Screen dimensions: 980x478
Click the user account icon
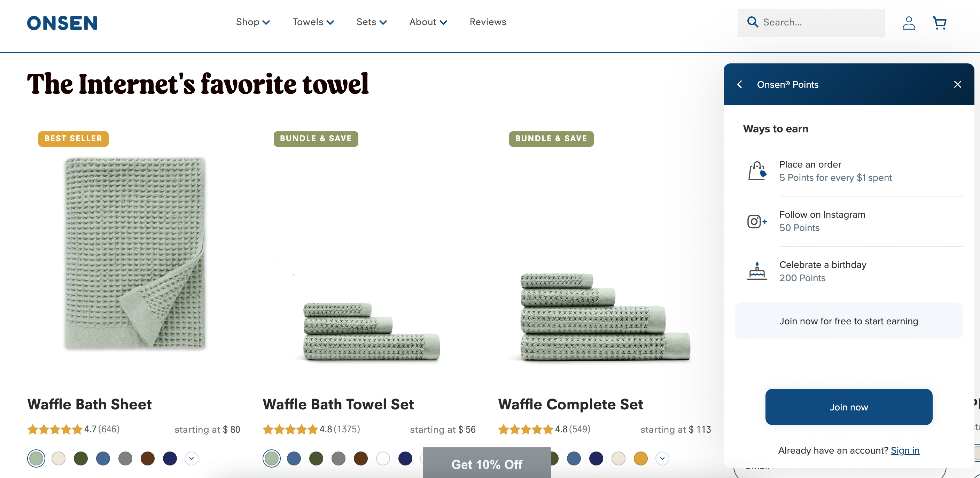coord(908,23)
